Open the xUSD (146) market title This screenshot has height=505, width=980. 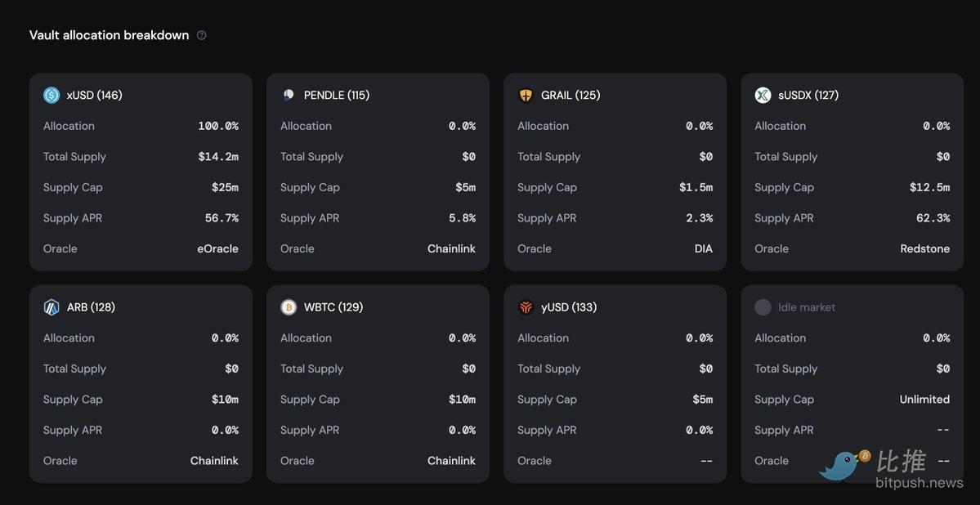(94, 95)
